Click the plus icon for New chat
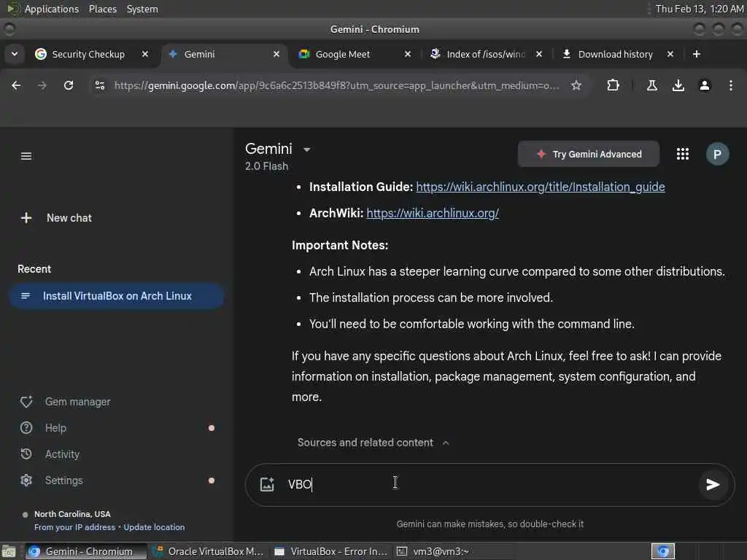 pos(26,218)
